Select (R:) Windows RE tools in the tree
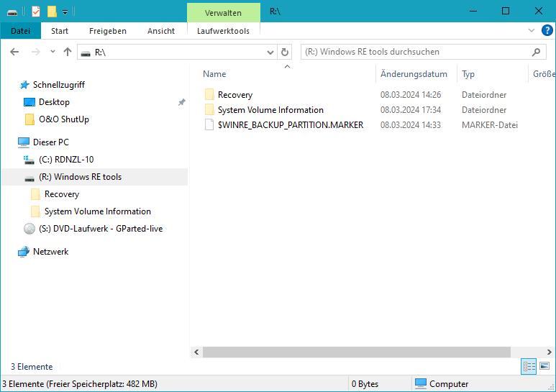This screenshot has width=556, height=392. point(80,177)
